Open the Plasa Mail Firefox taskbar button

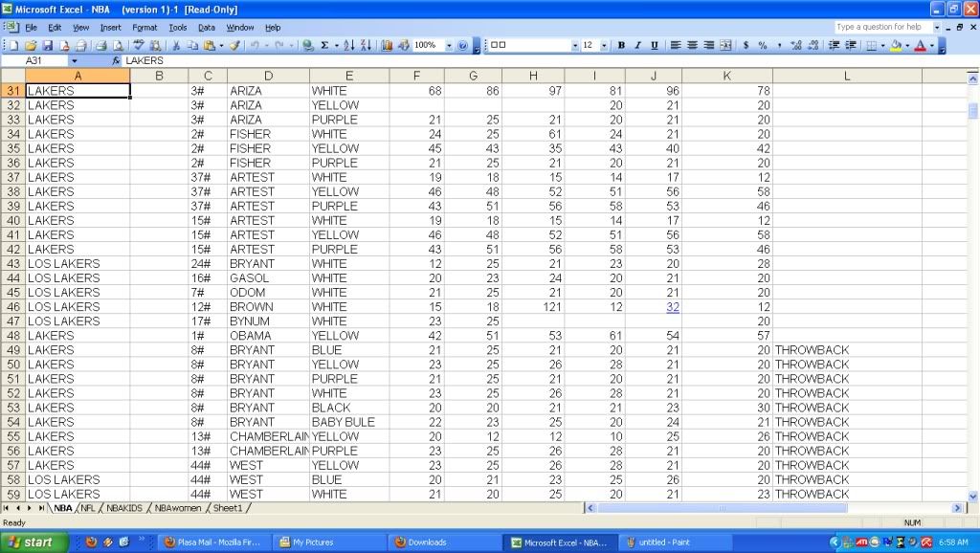(213, 542)
